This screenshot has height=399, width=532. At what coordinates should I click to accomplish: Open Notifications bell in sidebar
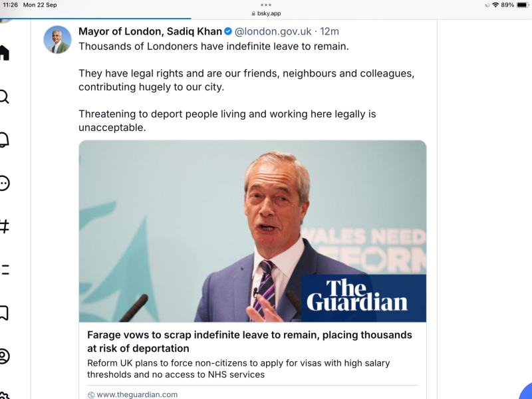coord(4,140)
